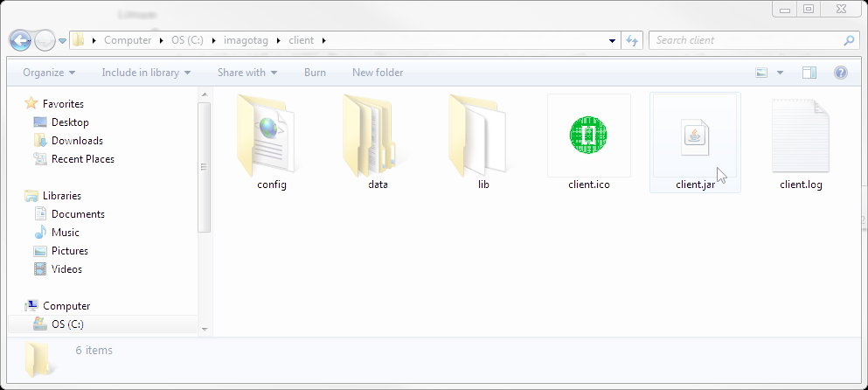Open the recent pages dropdown arrow
Screen dimensions: 868x390
[62, 40]
